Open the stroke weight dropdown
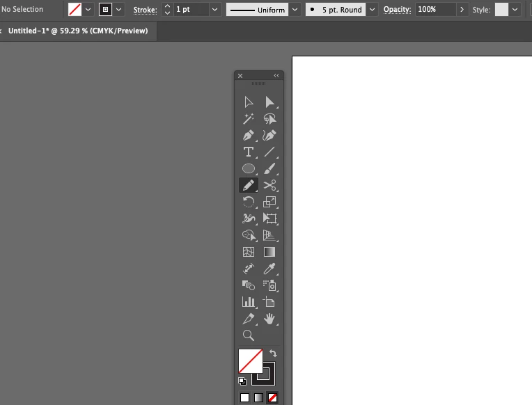Screen dimensions: 532x405 (214, 10)
